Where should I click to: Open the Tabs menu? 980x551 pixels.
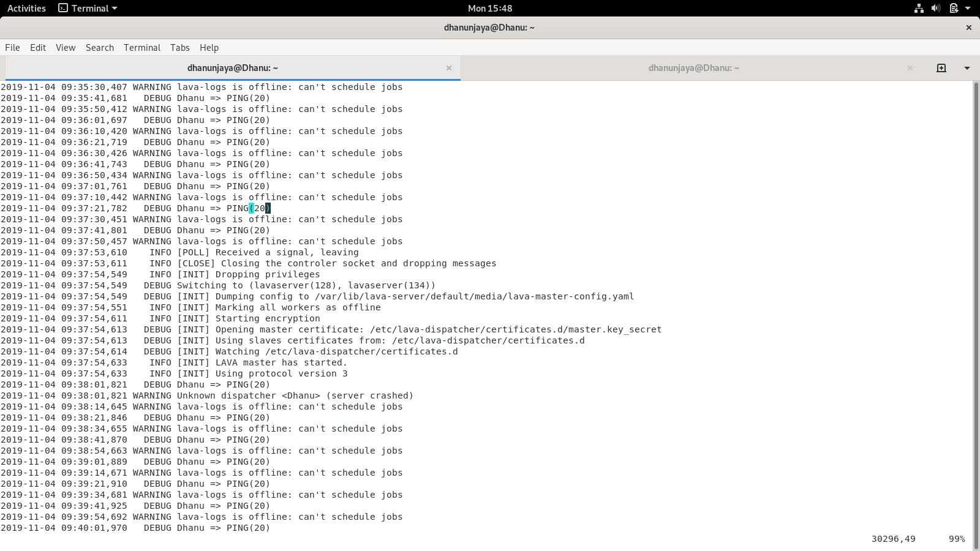coord(180,48)
